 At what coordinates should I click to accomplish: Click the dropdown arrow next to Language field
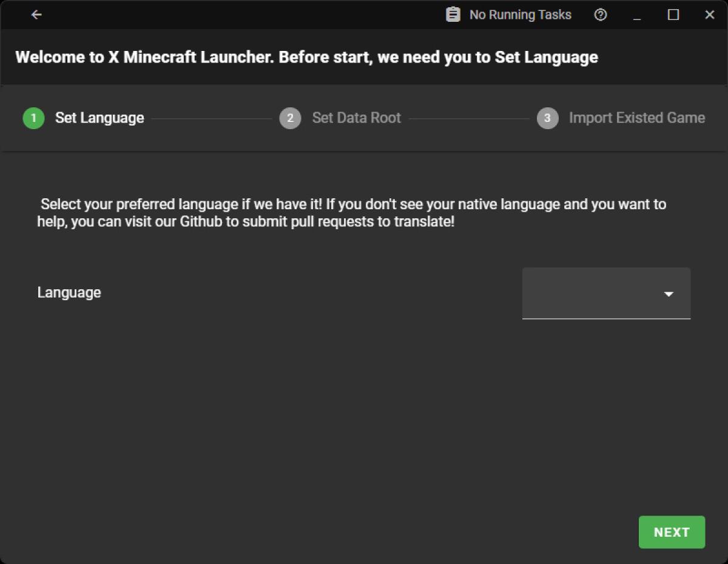(669, 294)
